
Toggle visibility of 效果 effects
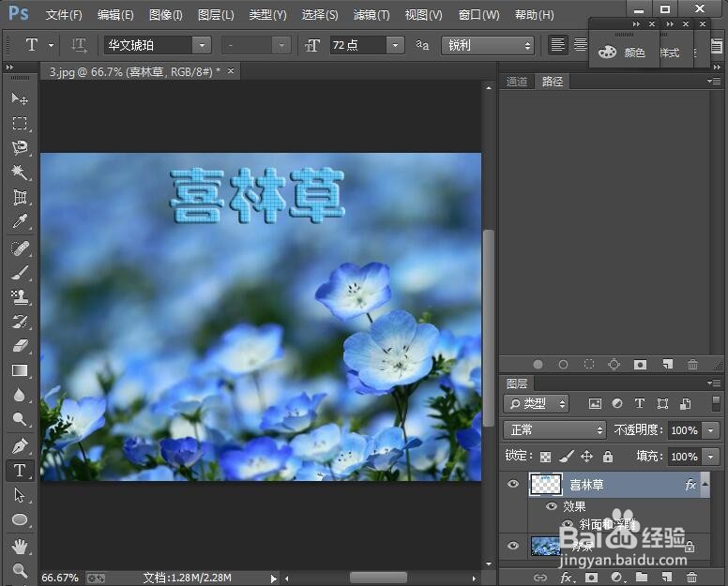(x=551, y=505)
